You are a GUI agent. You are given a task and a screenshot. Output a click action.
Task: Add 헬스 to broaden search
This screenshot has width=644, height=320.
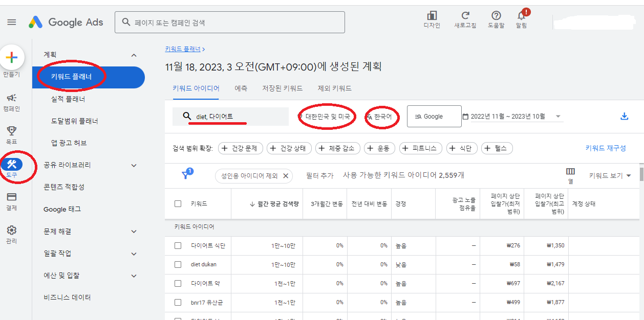pos(497,148)
